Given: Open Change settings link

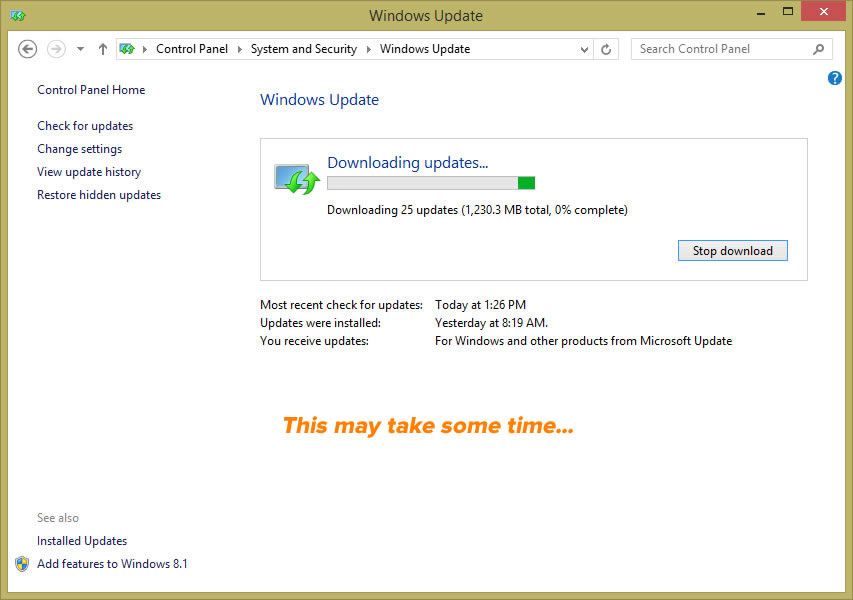Looking at the screenshot, I should [x=79, y=149].
